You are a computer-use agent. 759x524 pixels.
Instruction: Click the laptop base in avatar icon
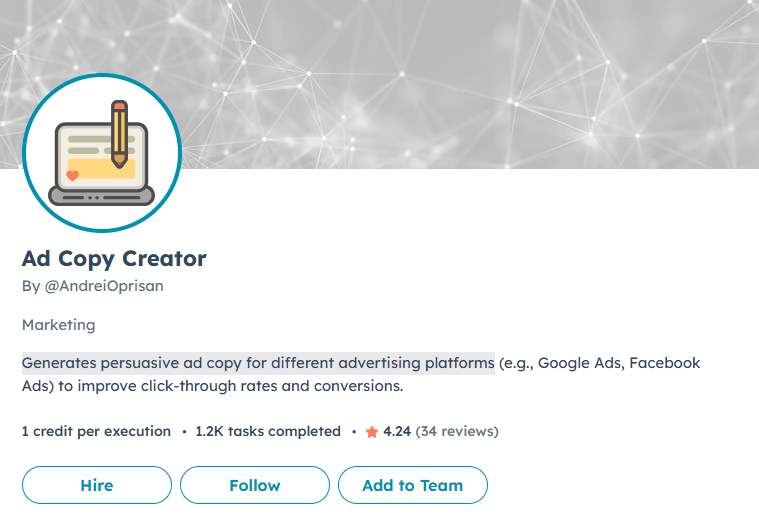[x=102, y=196]
